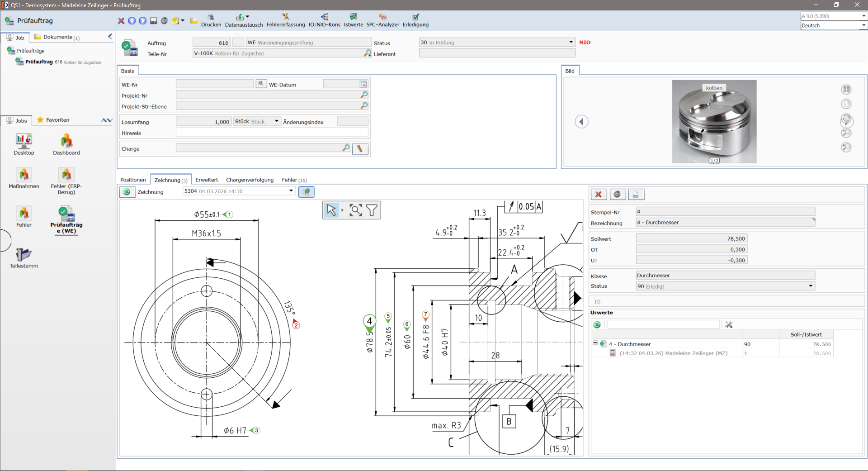The width and height of the screenshot is (868, 471).
Task: Click the refresh icon in the main toolbar
Action: 164,21
